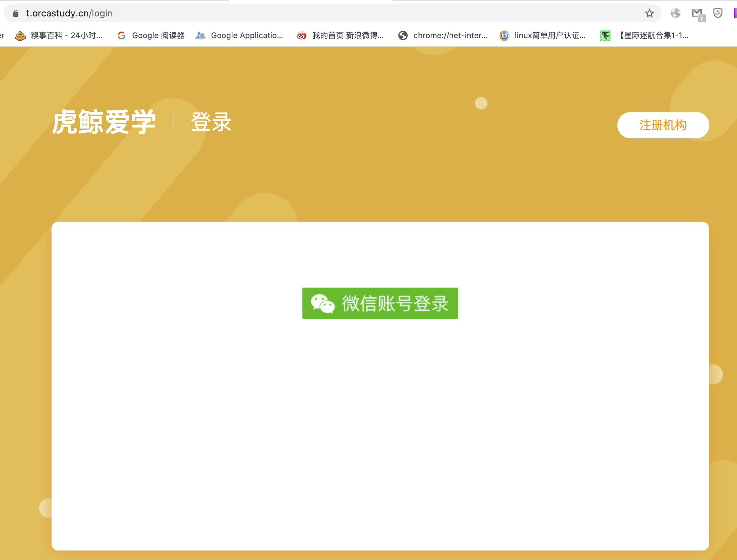This screenshot has width=737, height=560.
Task: Open the chrome://net-inter... bookmark
Action: coord(443,35)
